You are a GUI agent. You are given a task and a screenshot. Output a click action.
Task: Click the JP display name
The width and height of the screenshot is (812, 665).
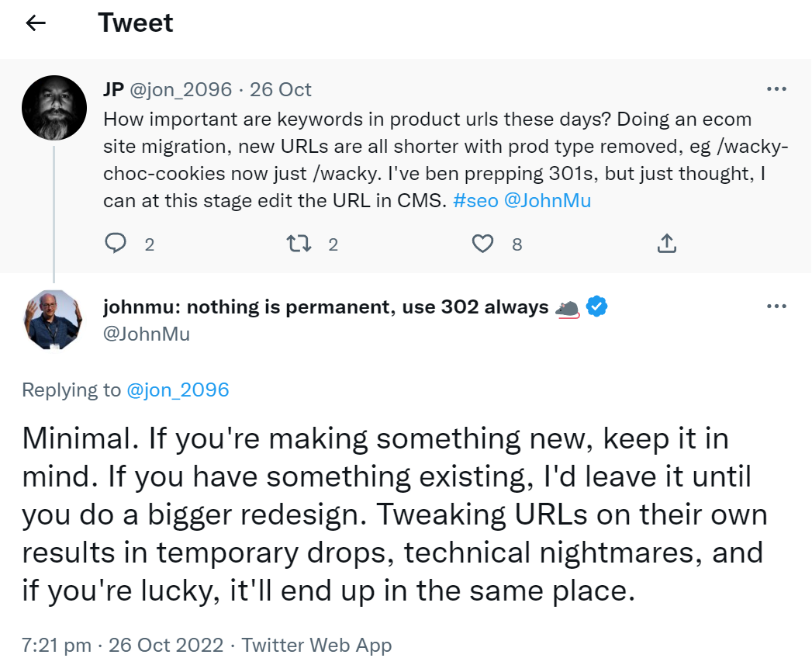(113, 89)
